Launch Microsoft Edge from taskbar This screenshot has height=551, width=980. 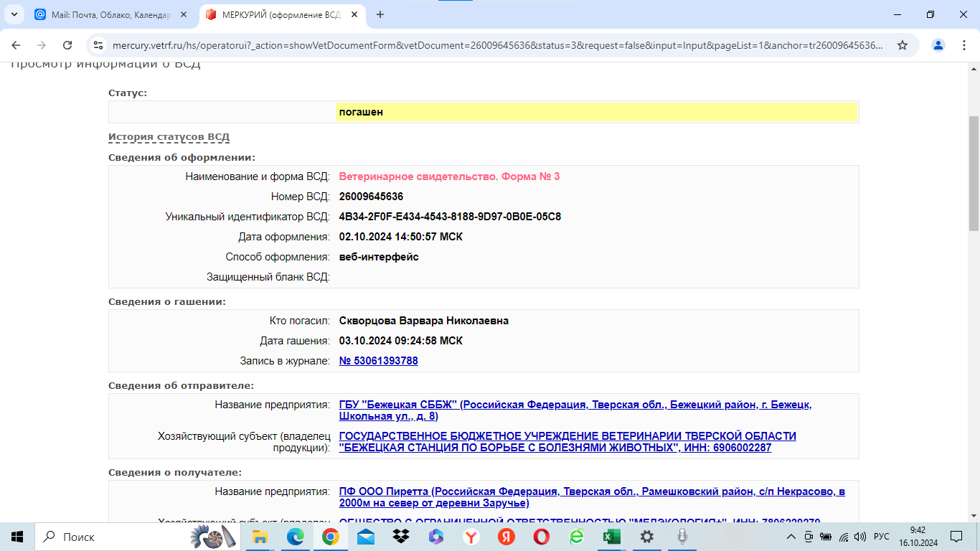coord(296,537)
